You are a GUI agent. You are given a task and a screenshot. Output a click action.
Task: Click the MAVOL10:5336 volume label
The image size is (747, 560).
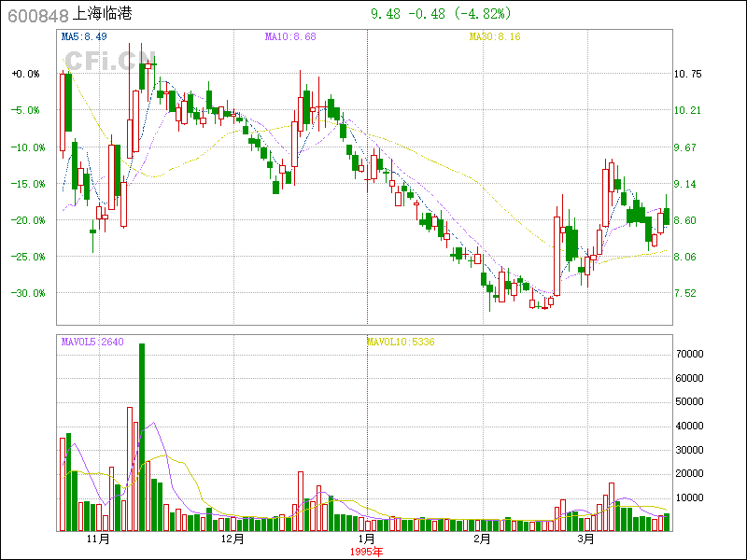pyautogui.click(x=401, y=342)
